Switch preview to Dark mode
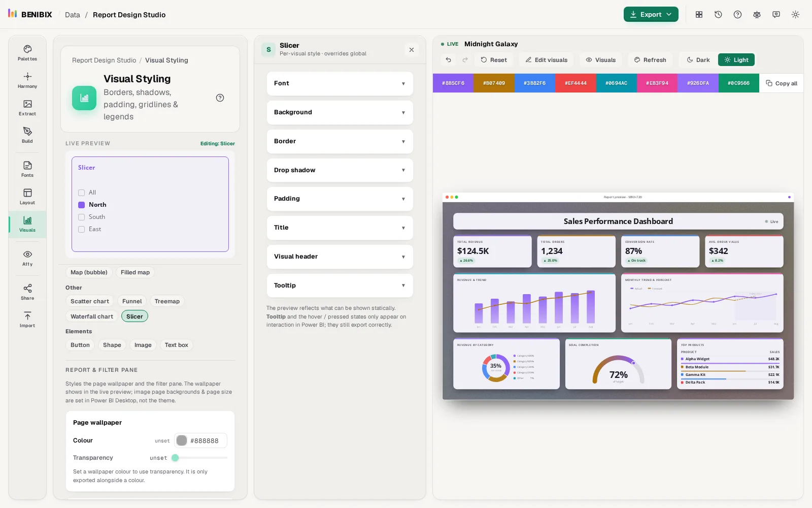 click(698, 60)
